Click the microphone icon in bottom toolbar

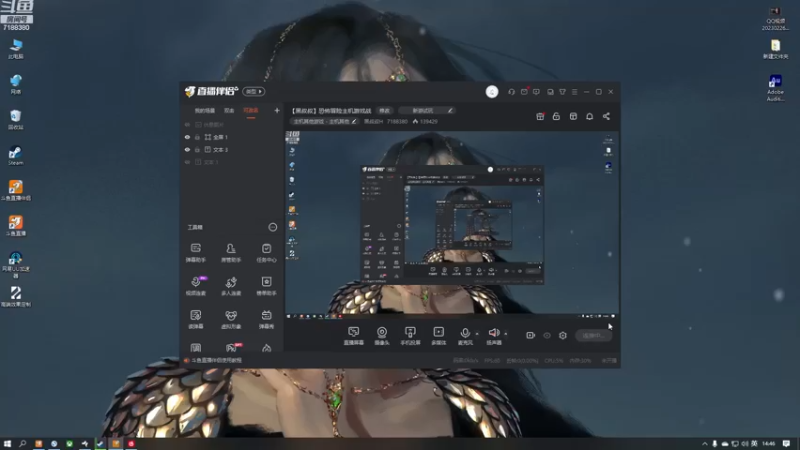465,333
